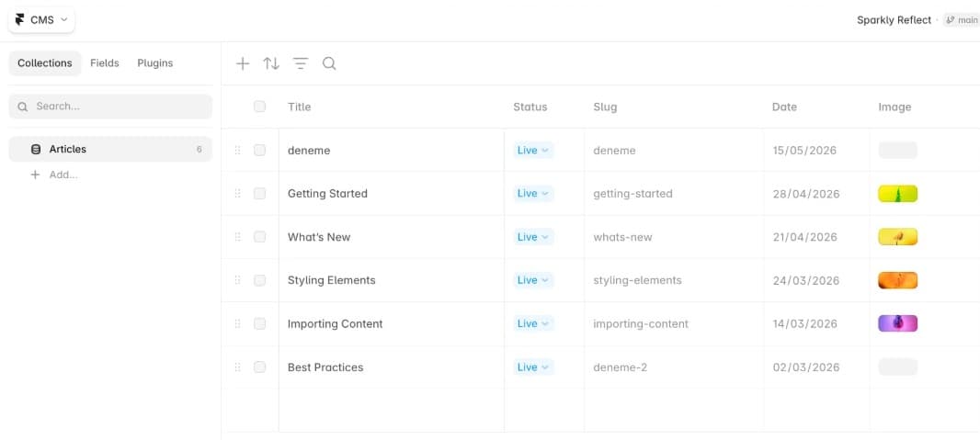Click the empty image placeholder for deneme
The image size is (980, 440).
click(897, 151)
